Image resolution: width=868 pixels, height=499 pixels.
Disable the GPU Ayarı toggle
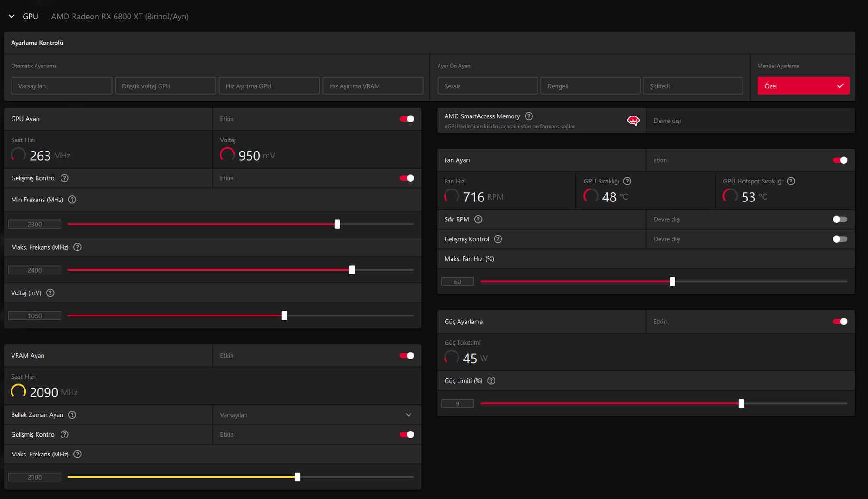(407, 119)
